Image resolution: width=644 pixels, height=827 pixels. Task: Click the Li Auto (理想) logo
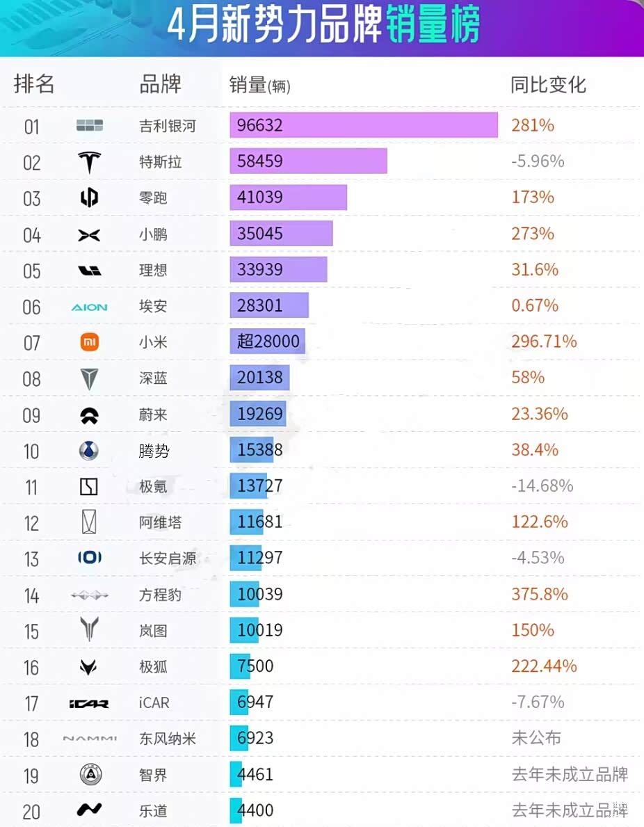pos(89,271)
